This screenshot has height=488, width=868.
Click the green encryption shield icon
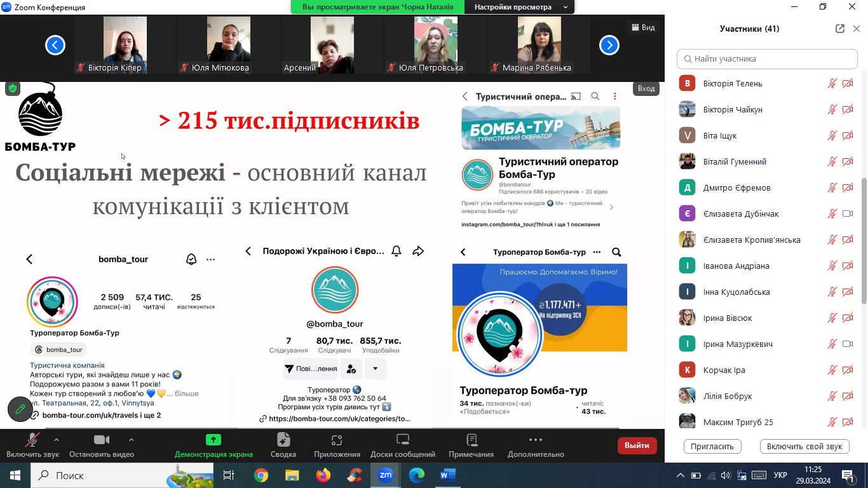(x=13, y=89)
